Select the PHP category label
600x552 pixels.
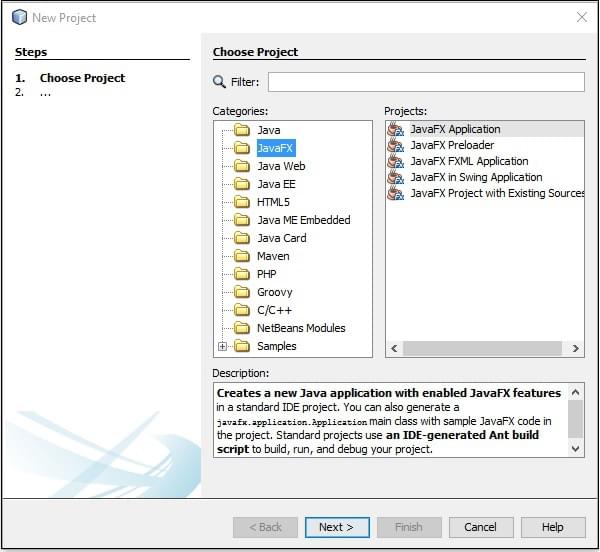[267, 274]
